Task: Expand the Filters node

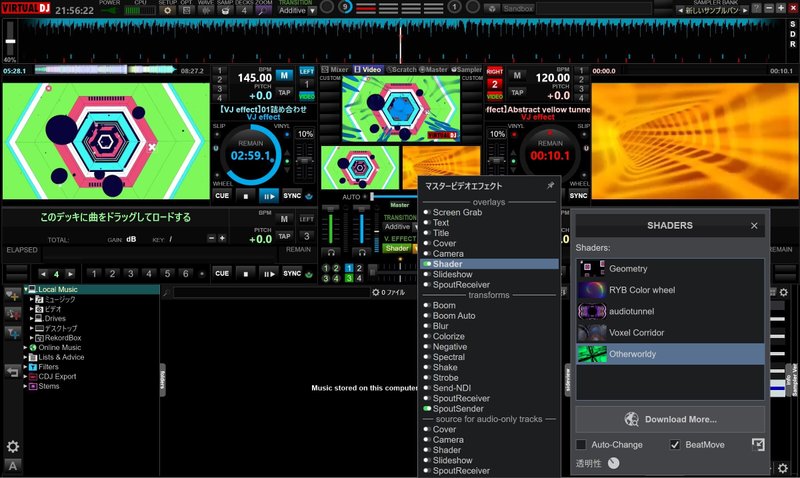Action: tap(26, 367)
